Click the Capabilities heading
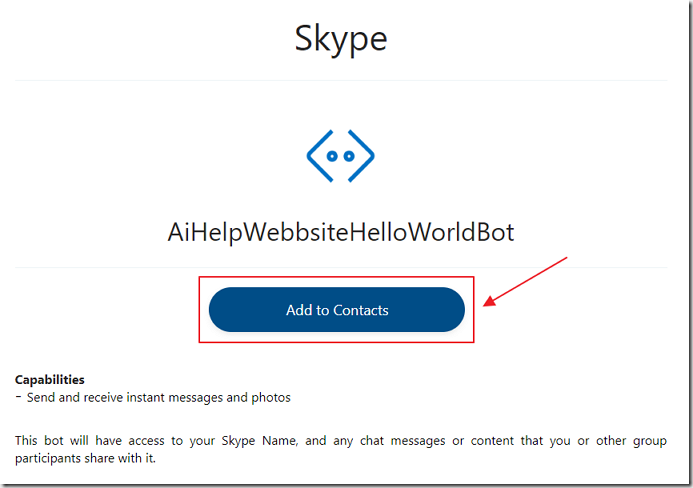This screenshot has width=693, height=488. point(50,380)
